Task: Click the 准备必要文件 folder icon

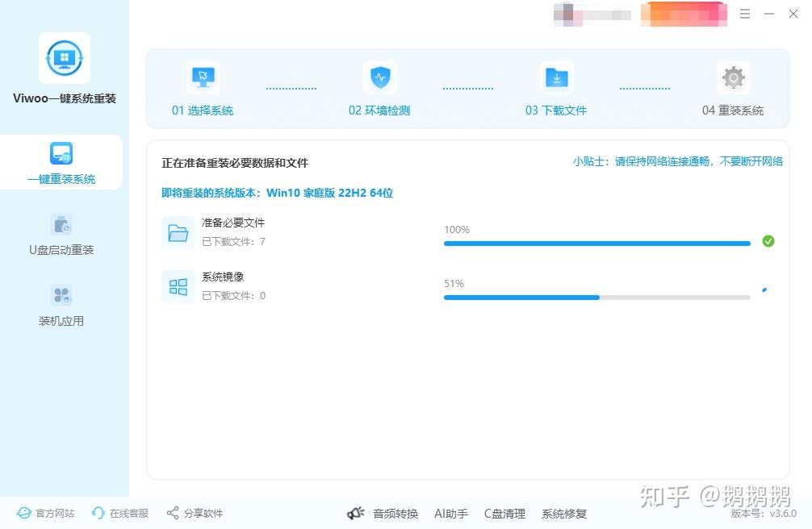Action: [178, 233]
